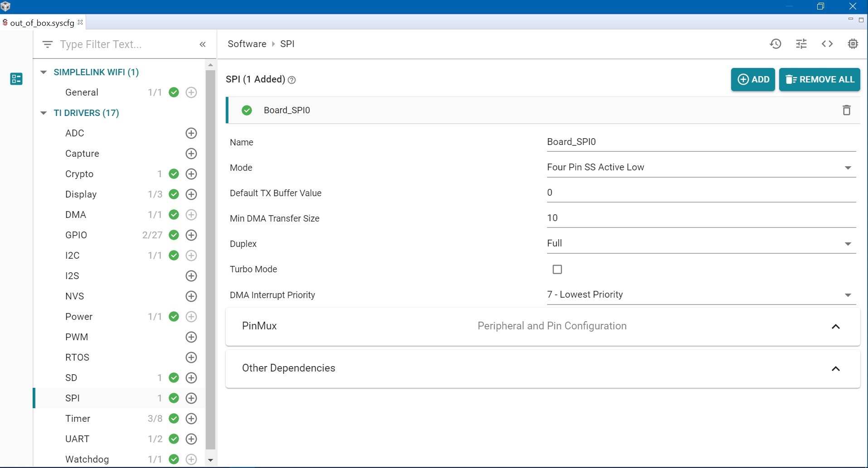Screen dimensions: 868x468
Task: Add an SPI instance with sidebar plus icon
Action: click(191, 398)
